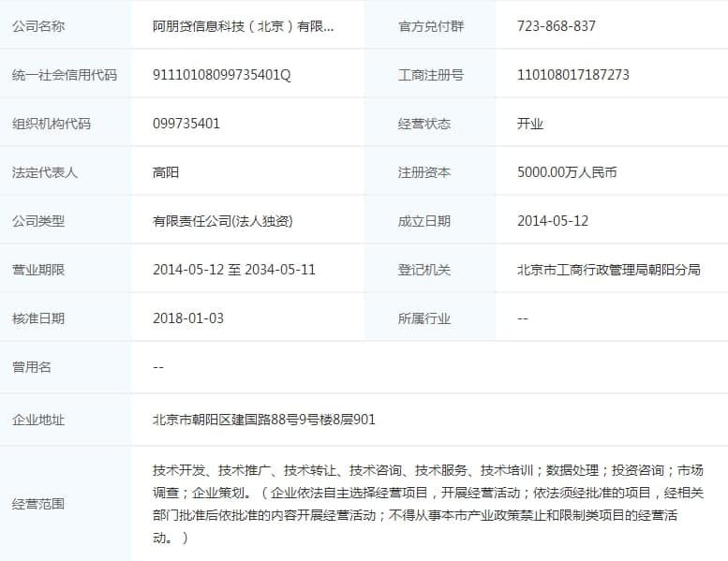Click the 曾用名 label
Screen dimensions: 728x561
[x=32, y=367]
